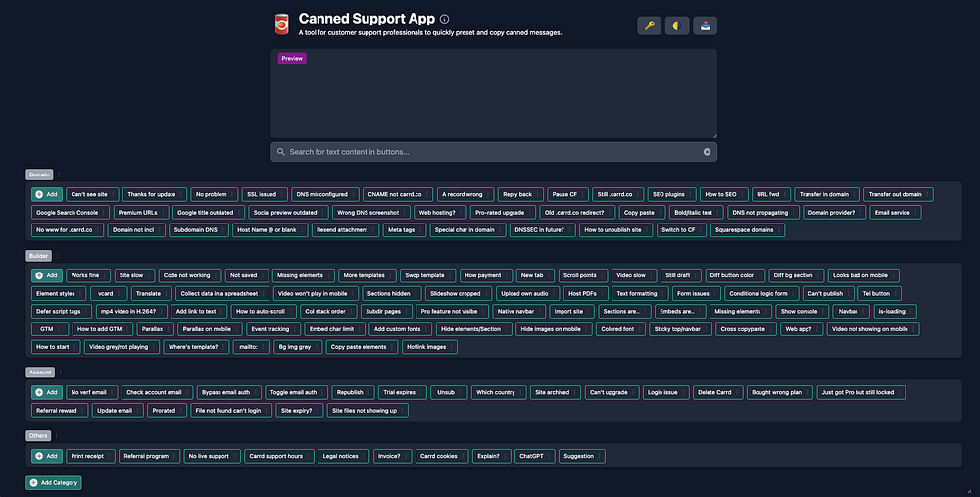Click the three-dot icon on Republish
The height and width of the screenshot is (497, 980).
coord(369,392)
